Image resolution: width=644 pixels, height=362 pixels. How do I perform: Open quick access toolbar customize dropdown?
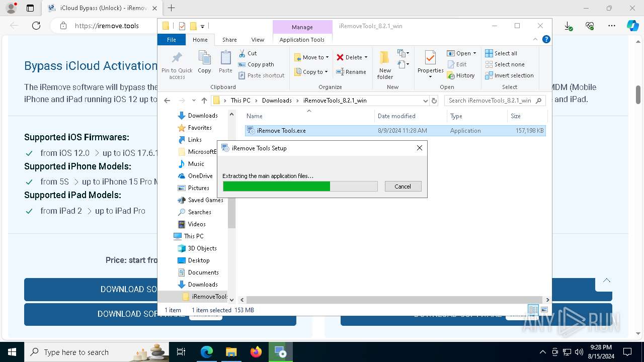point(202,26)
